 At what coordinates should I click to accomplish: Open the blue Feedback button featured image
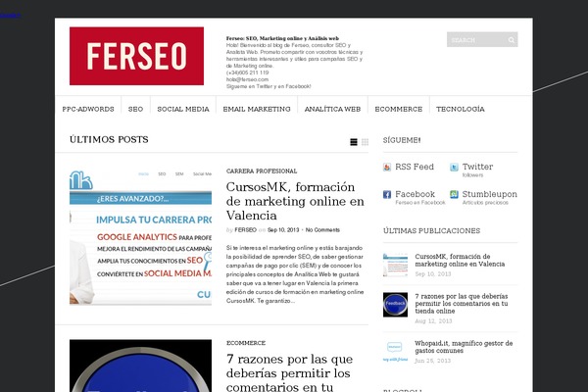coord(140,366)
